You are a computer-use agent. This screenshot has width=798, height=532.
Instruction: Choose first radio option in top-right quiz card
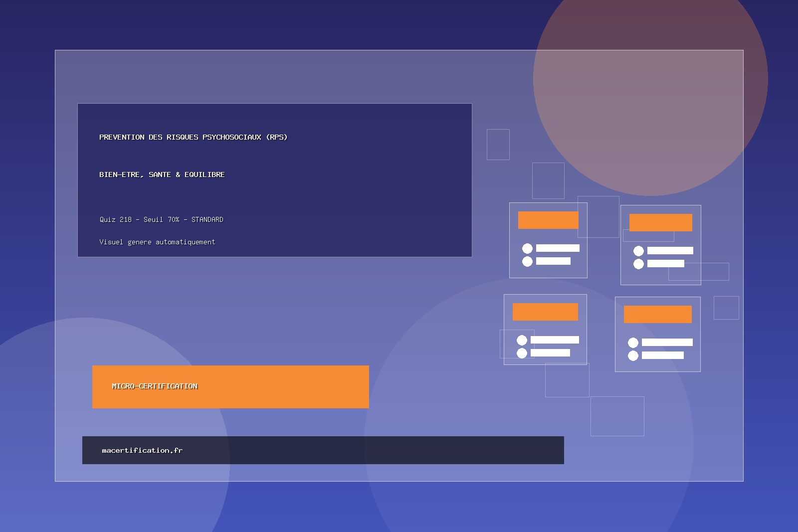pyautogui.click(x=638, y=251)
